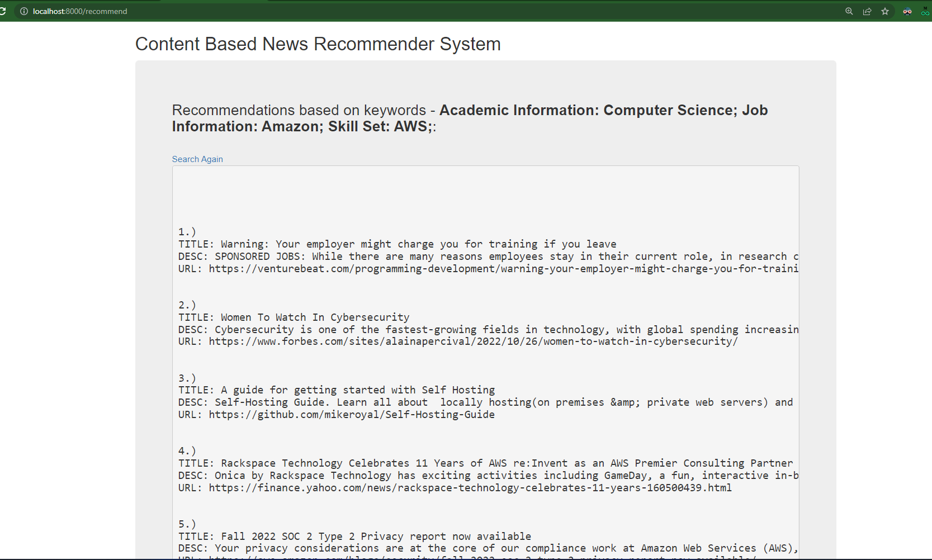Select title 'A guide for getting started with Self Hosting'
Image resolution: width=932 pixels, height=560 pixels.
pos(337,390)
